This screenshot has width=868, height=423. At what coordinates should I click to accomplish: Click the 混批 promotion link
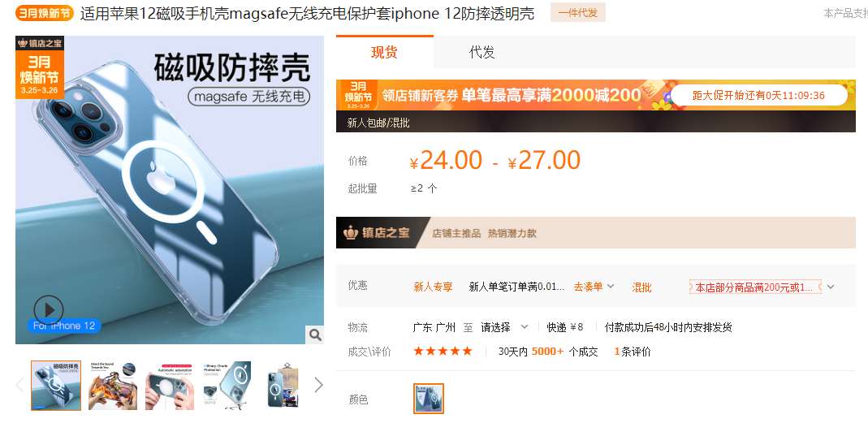click(x=641, y=287)
